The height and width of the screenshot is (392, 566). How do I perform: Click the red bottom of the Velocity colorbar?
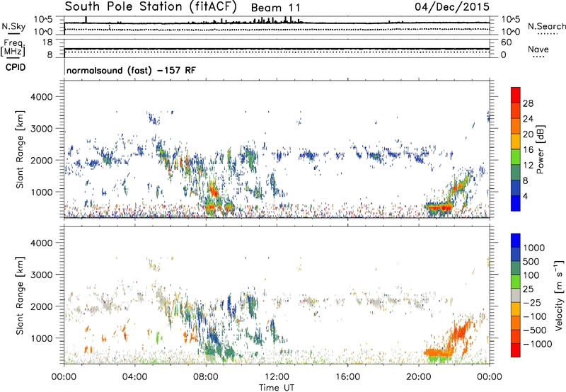(x=516, y=350)
